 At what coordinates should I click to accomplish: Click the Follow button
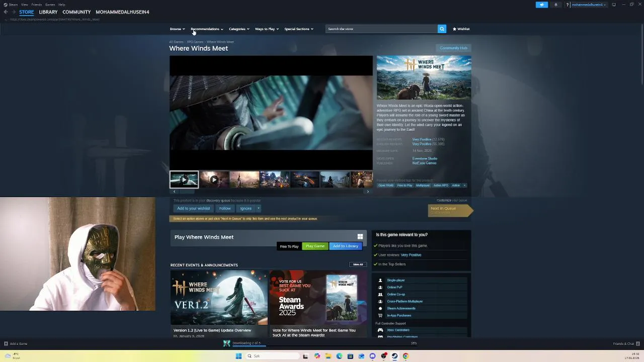pos(225,208)
